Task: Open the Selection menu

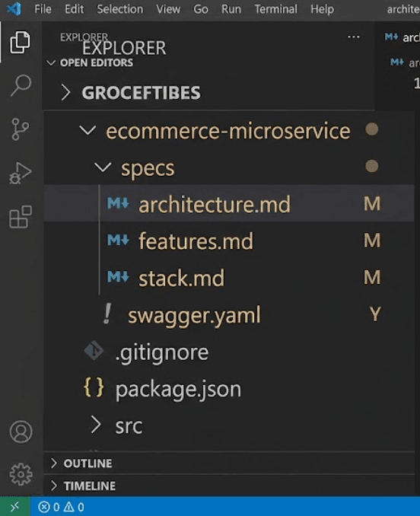Action: pos(120,9)
